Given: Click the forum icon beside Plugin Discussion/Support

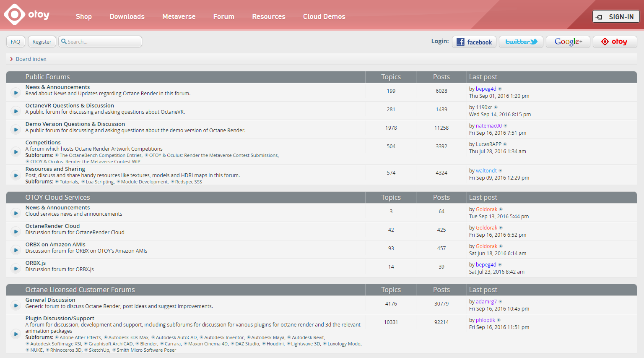Looking at the screenshot, I should (x=16, y=334).
